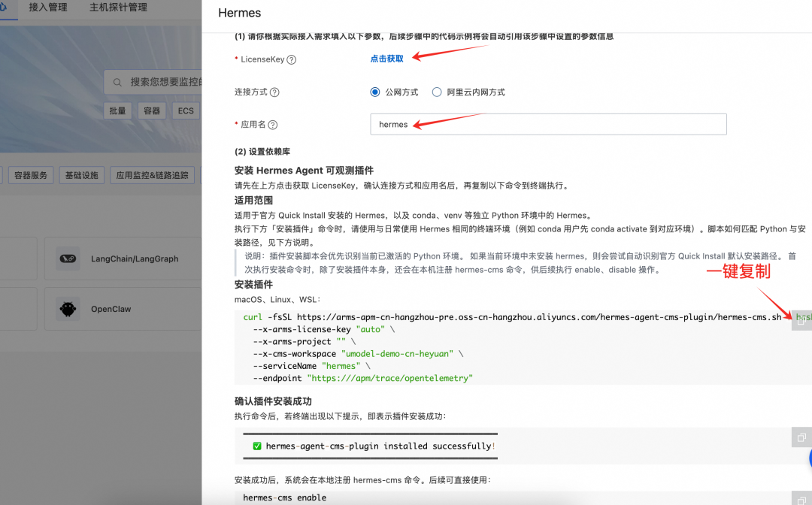This screenshot has width=812, height=505.
Task: Copy the curl install command with copy icon
Action: pos(801,320)
